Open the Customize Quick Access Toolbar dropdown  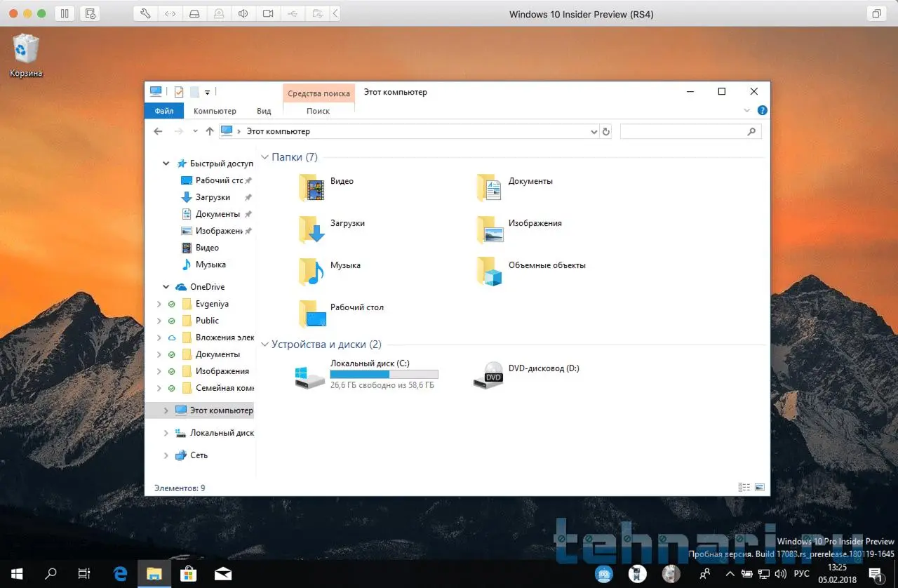208,93
